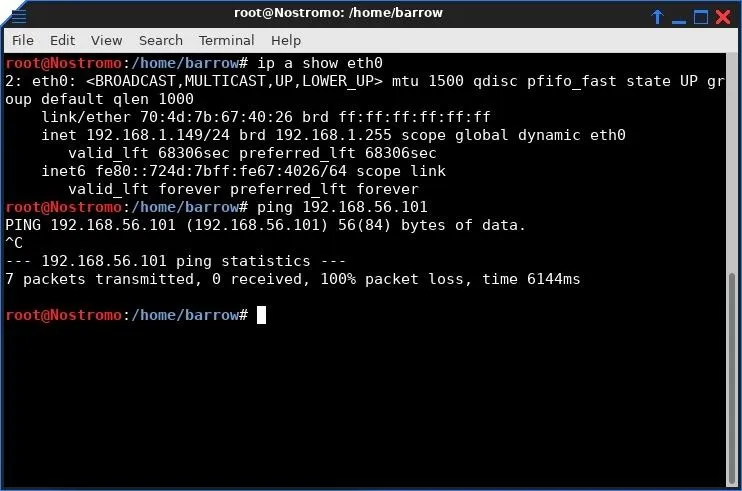Click the IPv6 address fe80::724d:7bff:fe67:4026/64
This screenshot has height=491, width=742.
point(221,171)
